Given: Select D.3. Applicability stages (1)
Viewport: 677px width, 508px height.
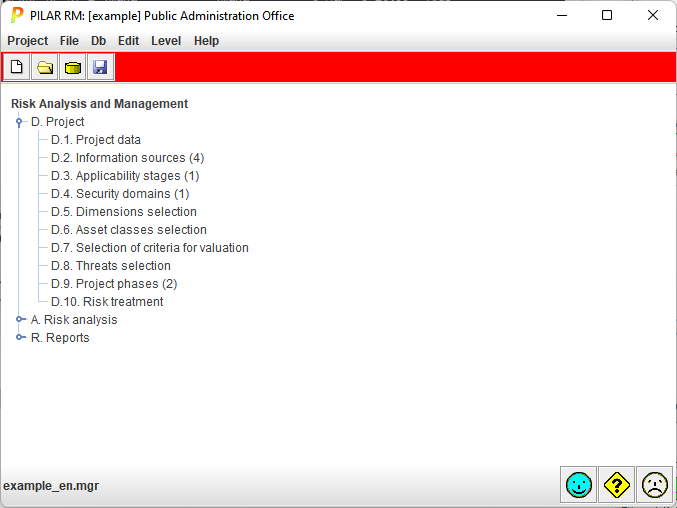Looking at the screenshot, I should click(x=125, y=176).
